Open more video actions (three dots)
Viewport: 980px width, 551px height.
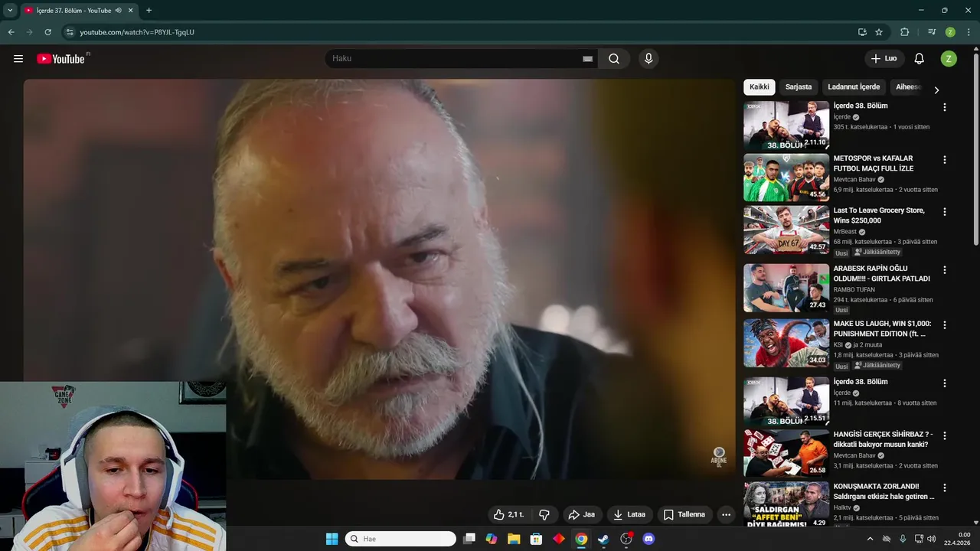pos(727,514)
